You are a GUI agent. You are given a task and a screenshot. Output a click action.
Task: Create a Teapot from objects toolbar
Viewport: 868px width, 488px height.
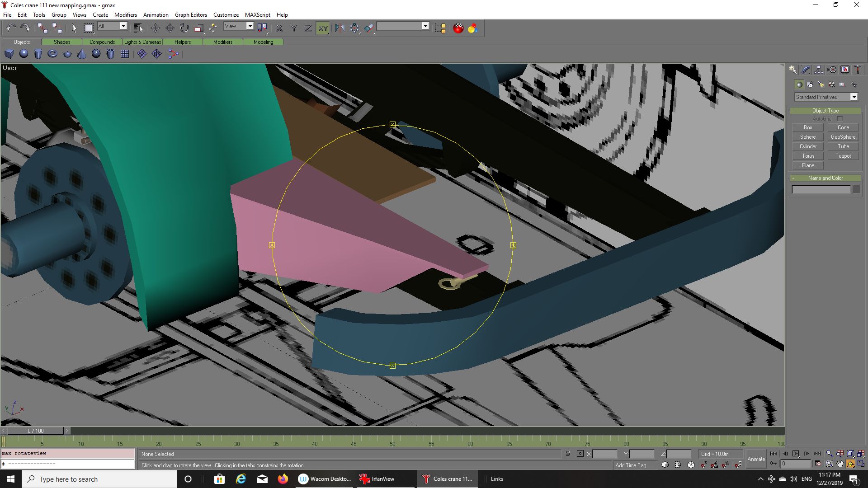[67, 54]
